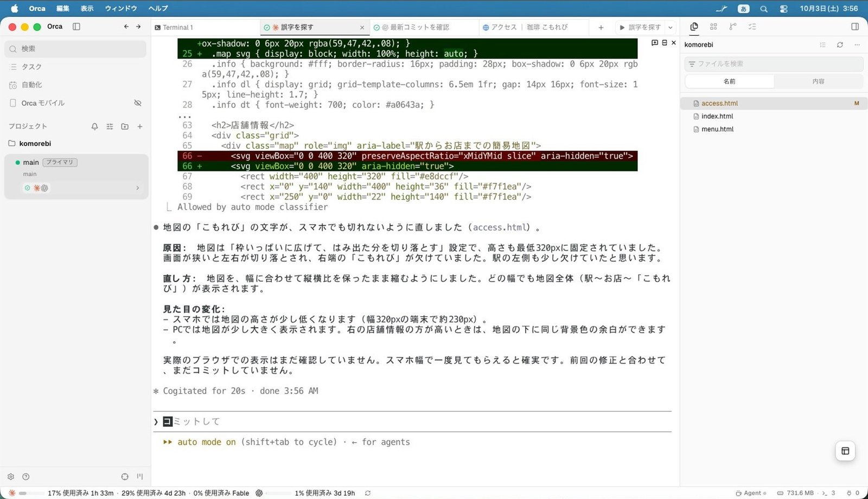
Task: Open the file explorer panel icon
Action: click(x=694, y=27)
